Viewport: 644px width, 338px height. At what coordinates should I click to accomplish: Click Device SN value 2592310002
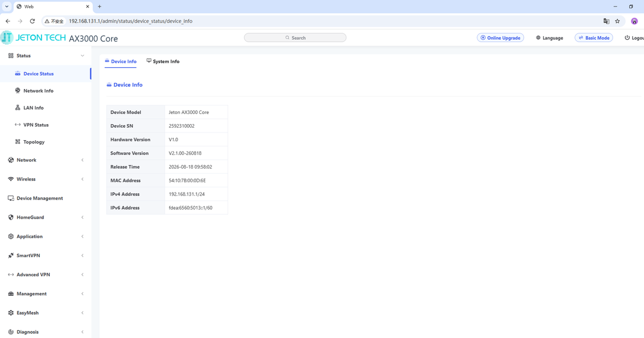[x=182, y=126]
